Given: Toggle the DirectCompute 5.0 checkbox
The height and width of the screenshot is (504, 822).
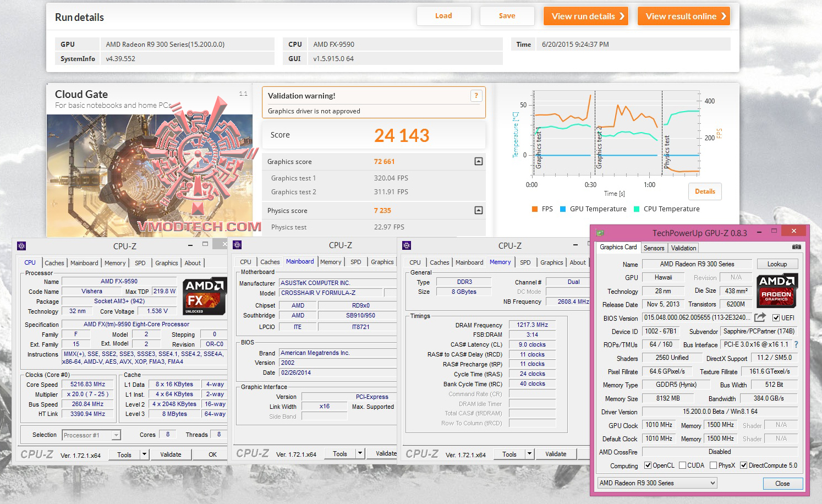Looking at the screenshot, I should pyautogui.click(x=743, y=465).
